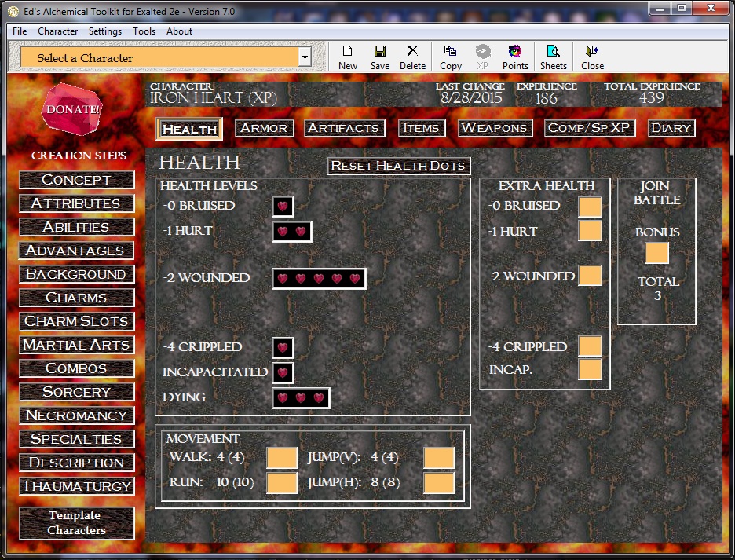Image resolution: width=735 pixels, height=560 pixels.
Task: Click the Run movement bonus field
Action: pyautogui.click(x=282, y=483)
